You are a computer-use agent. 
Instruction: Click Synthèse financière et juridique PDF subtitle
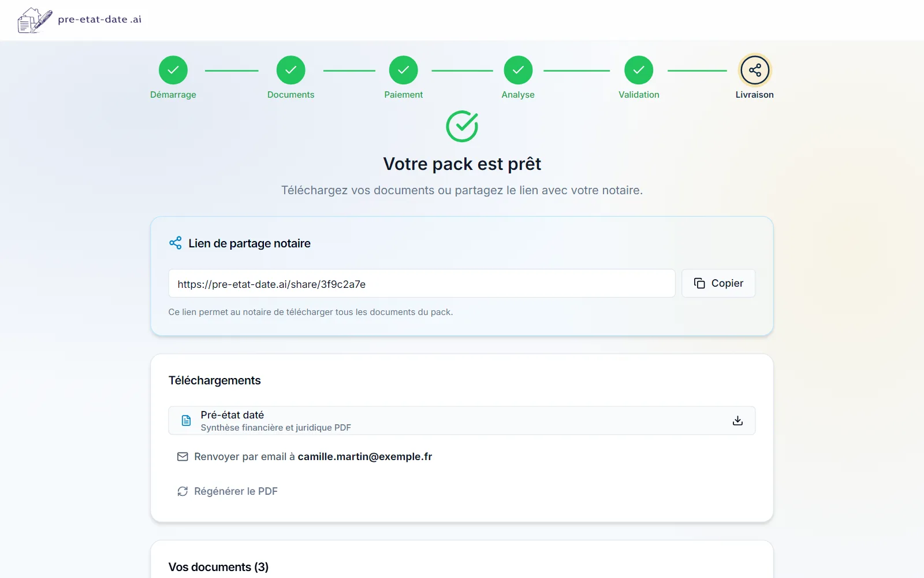(x=276, y=428)
